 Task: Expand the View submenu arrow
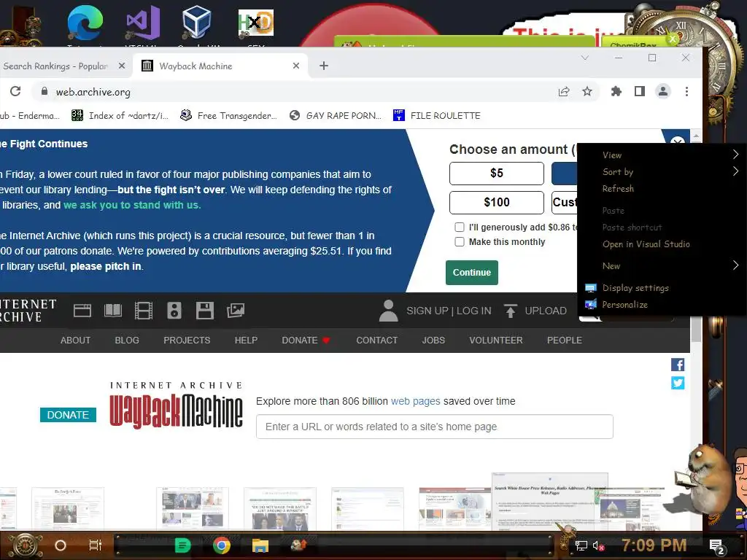click(735, 155)
